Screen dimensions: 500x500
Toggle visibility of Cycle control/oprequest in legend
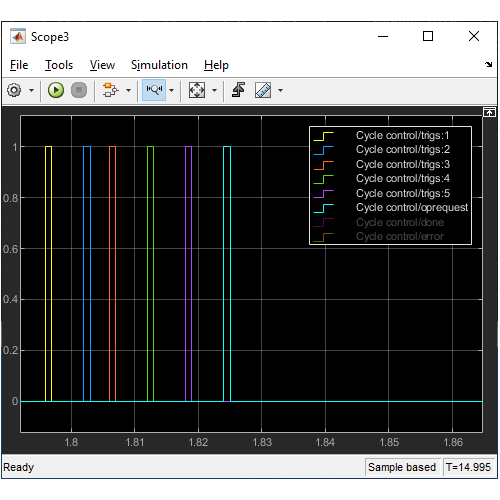point(412,207)
